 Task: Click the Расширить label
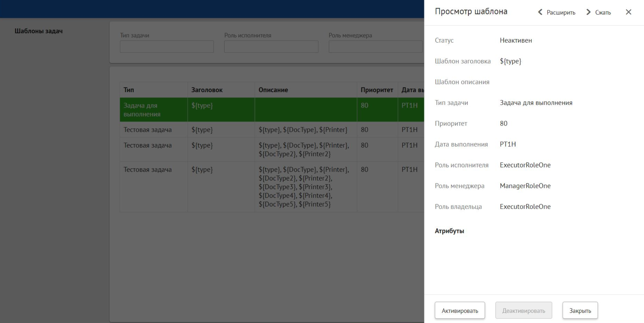click(x=561, y=12)
